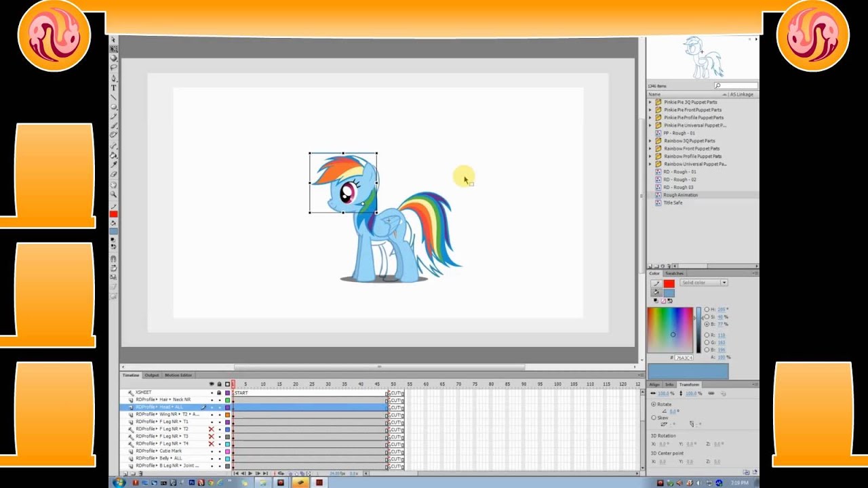Click the Windows Start button
The image size is (868, 488).
click(x=119, y=483)
